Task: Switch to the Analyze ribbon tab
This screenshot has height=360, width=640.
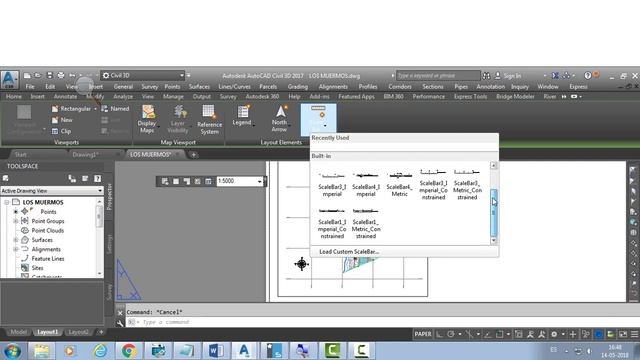Action: click(123, 97)
